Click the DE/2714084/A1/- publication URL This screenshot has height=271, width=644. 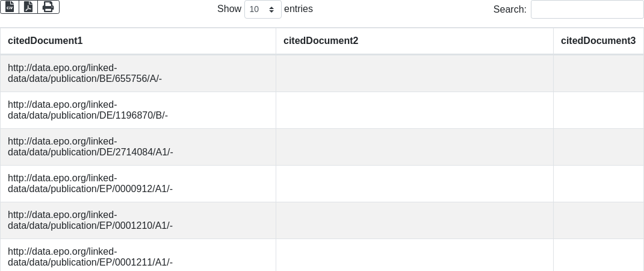(x=90, y=147)
